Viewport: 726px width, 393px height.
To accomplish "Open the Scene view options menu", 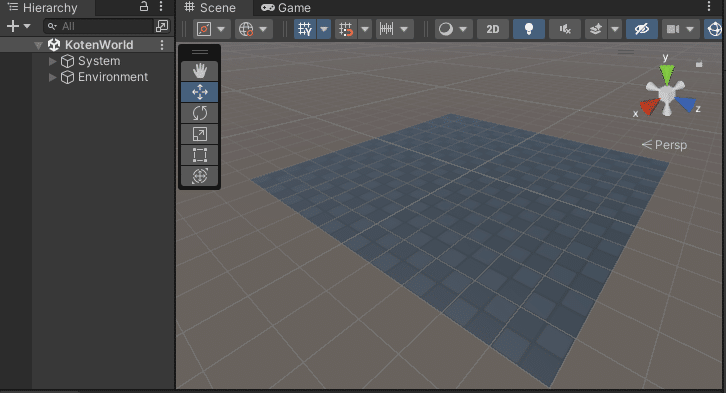I will tap(709, 6).
